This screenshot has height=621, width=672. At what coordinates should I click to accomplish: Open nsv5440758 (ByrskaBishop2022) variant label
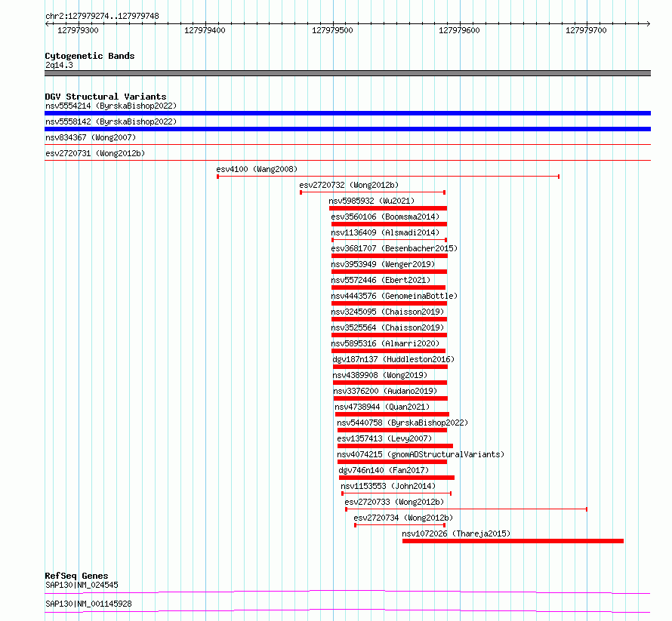402,423
